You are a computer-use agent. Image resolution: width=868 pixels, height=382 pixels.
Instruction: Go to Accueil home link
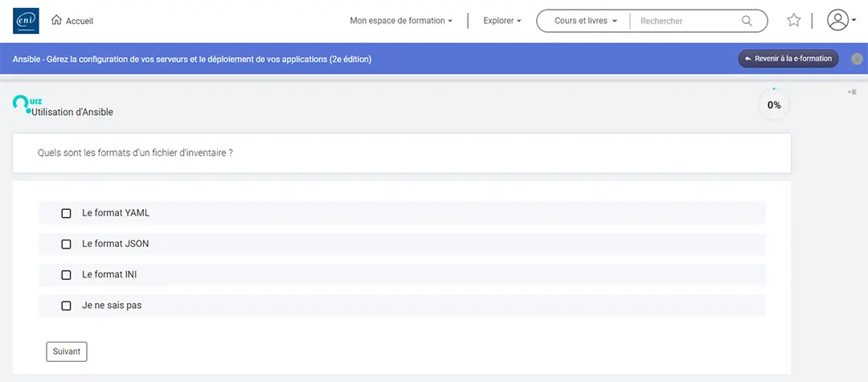tap(72, 21)
